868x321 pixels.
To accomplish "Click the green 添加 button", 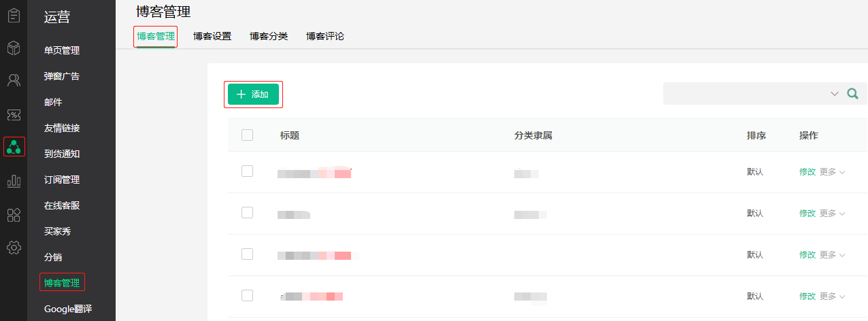I will pyautogui.click(x=253, y=95).
